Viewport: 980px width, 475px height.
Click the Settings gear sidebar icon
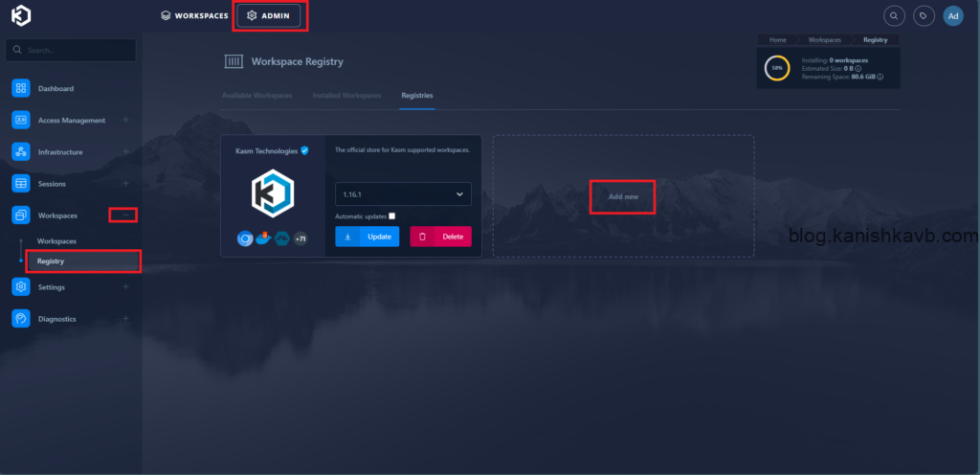coord(21,286)
